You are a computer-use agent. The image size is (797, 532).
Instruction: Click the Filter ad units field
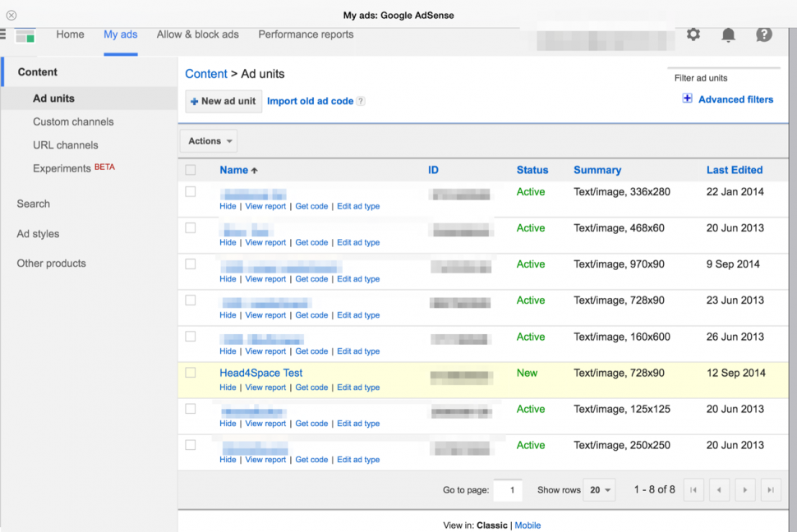pos(723,78)
